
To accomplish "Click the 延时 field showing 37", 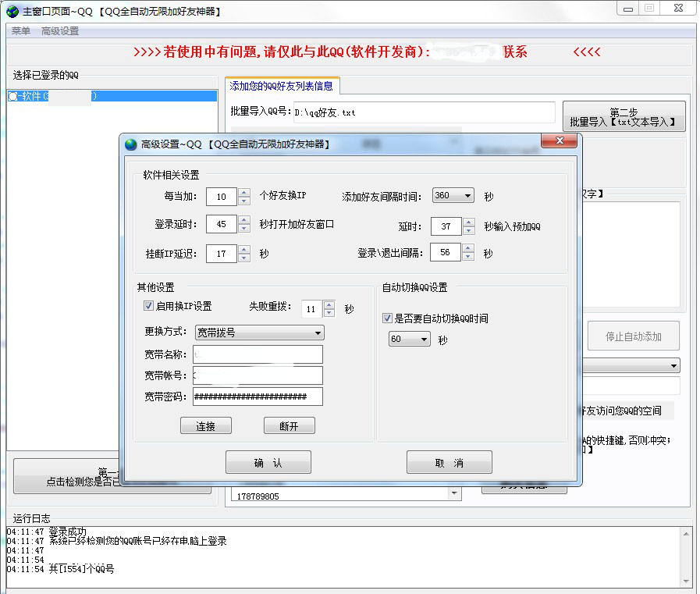I will [x=446, y=226].
